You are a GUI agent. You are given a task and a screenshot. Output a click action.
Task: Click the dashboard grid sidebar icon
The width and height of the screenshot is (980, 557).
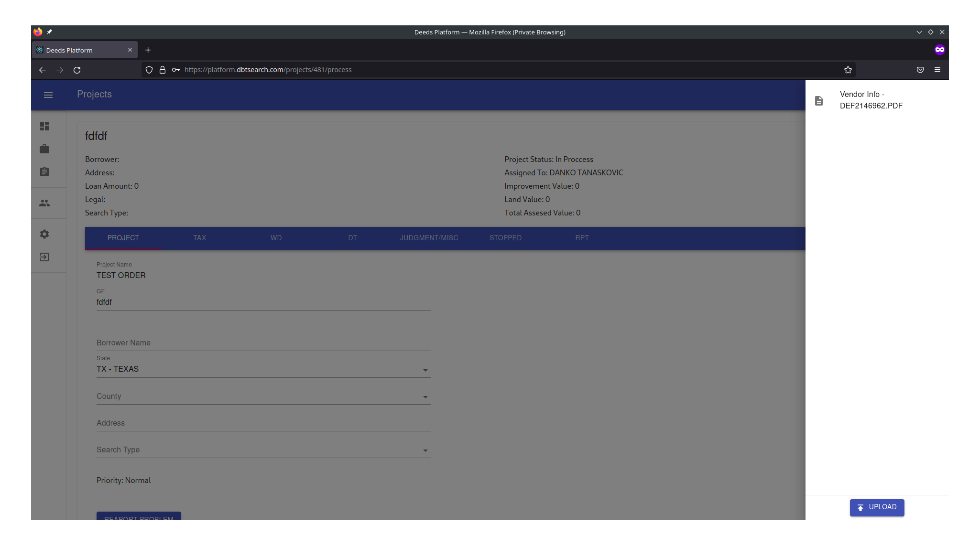[44, 126]
